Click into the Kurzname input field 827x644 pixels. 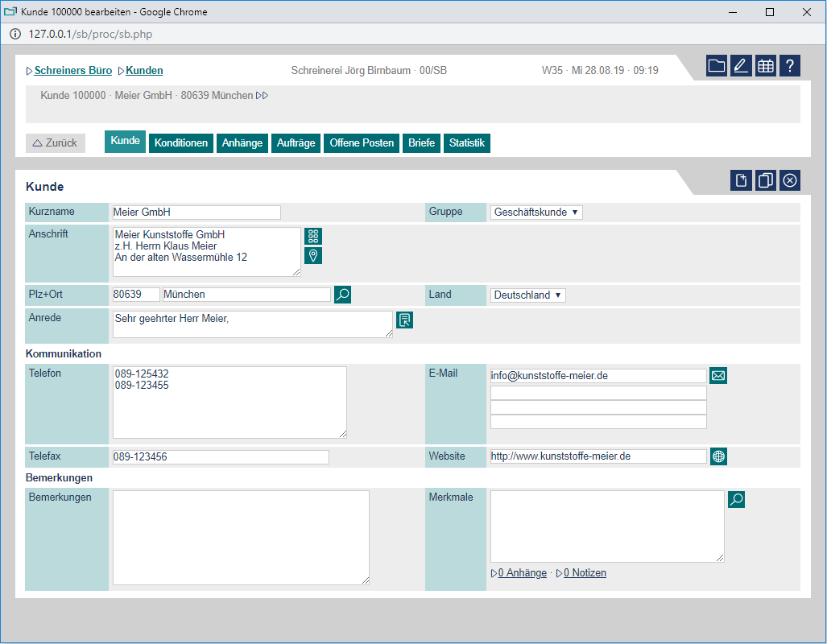pos(196,213)
